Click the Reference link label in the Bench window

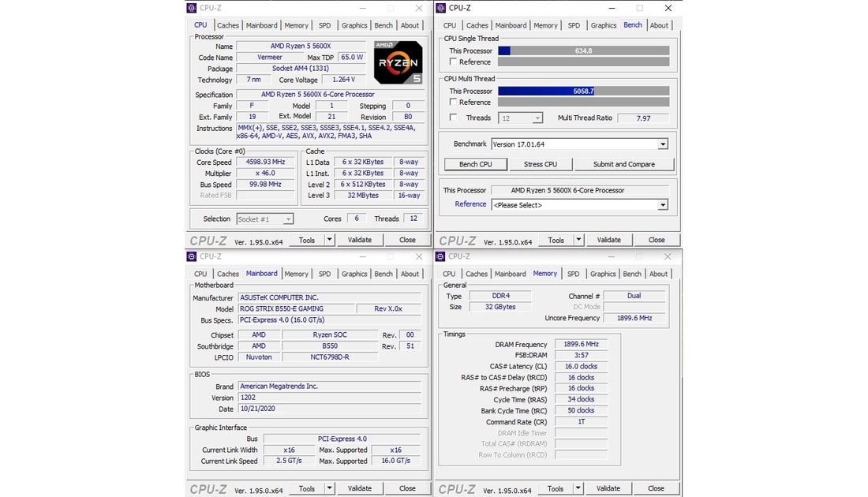(x=470, y=204)
